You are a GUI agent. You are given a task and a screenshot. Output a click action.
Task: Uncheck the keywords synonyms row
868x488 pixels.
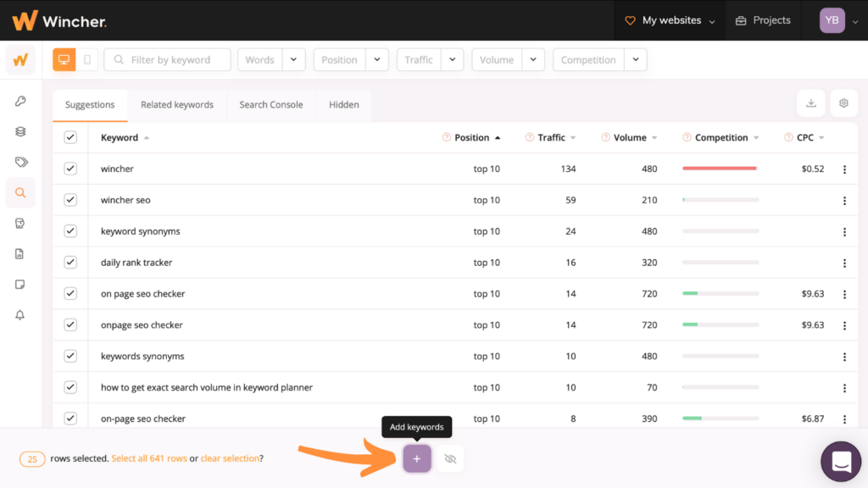(x=70, y=357)
